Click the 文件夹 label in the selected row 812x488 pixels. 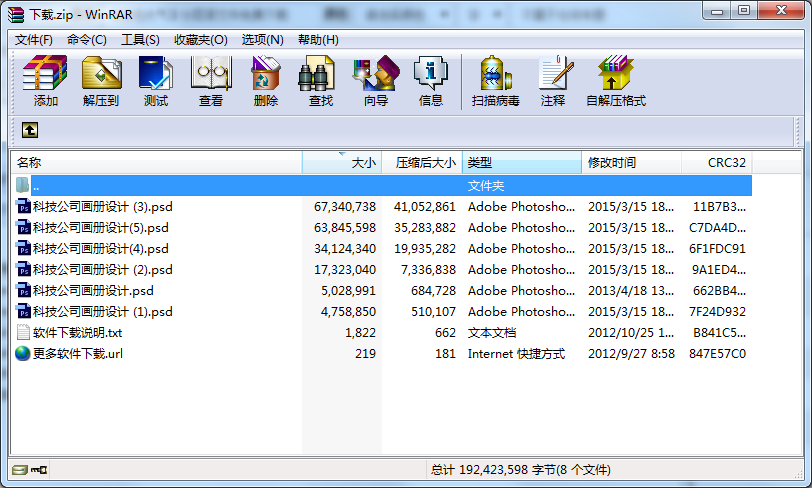click(486, 185)
